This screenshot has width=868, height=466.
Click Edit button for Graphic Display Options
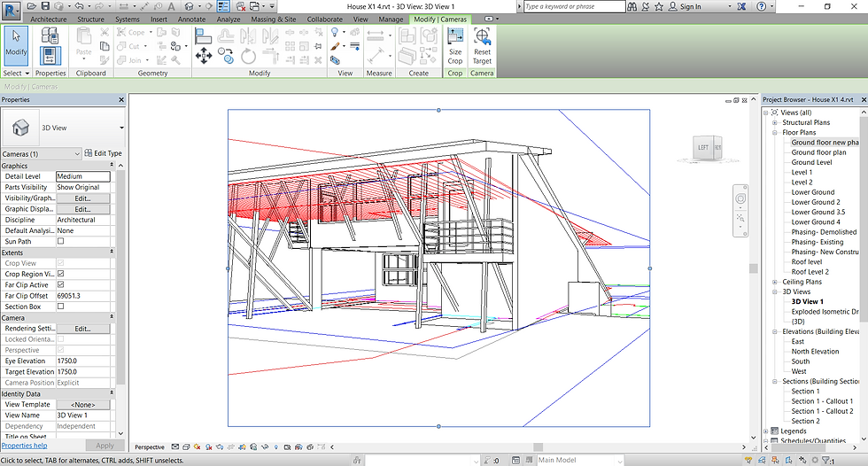pyautogui.click(x=82, y=209)
